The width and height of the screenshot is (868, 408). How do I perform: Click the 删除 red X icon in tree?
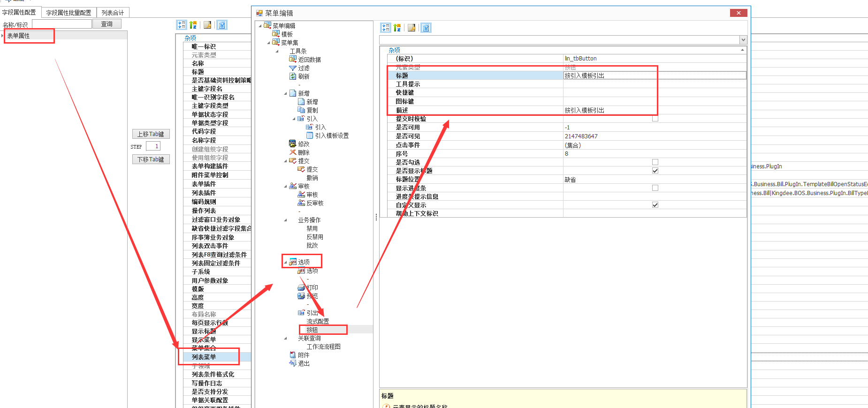tap(293, 152)
